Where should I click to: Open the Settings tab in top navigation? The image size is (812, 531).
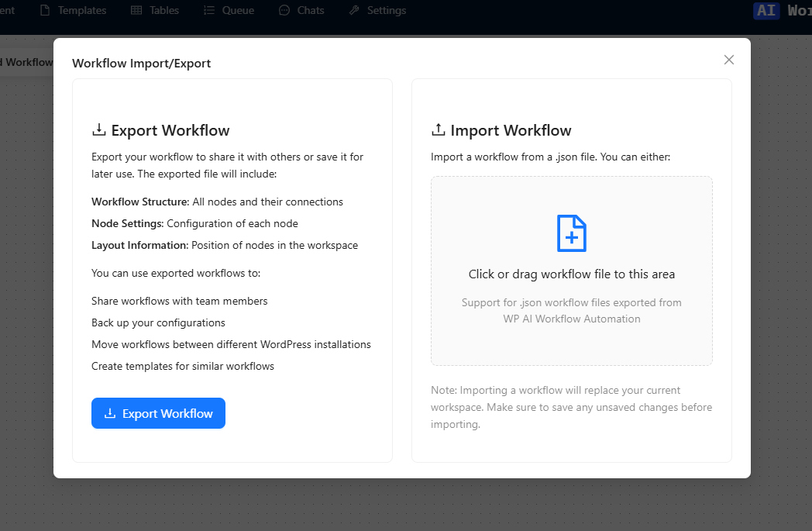[x=377, y=10]
